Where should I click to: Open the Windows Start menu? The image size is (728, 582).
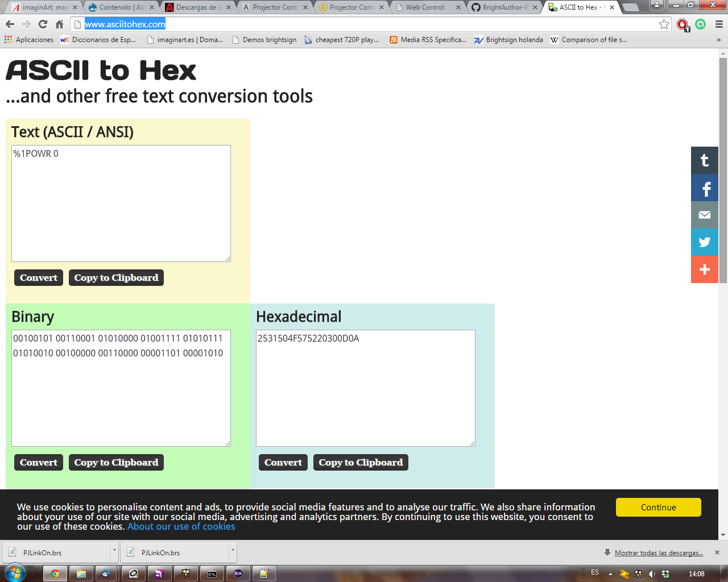(x=15, y=573)
